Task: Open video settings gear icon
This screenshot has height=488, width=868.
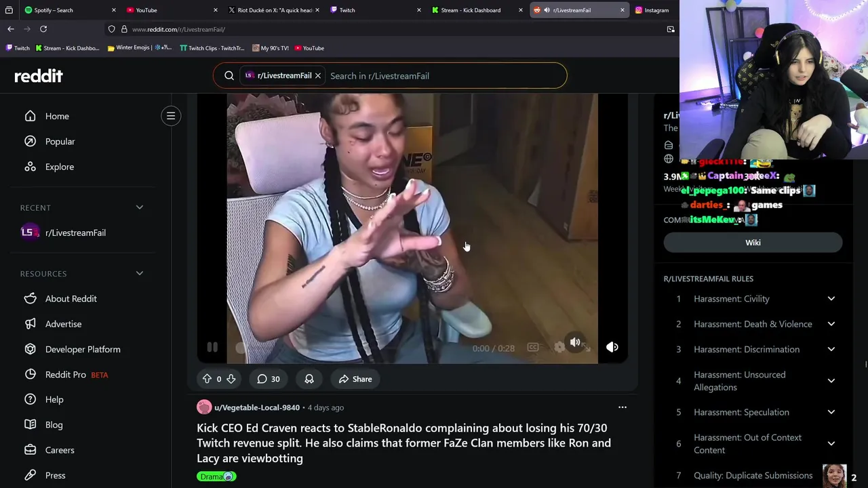Action: coord(559,347)
